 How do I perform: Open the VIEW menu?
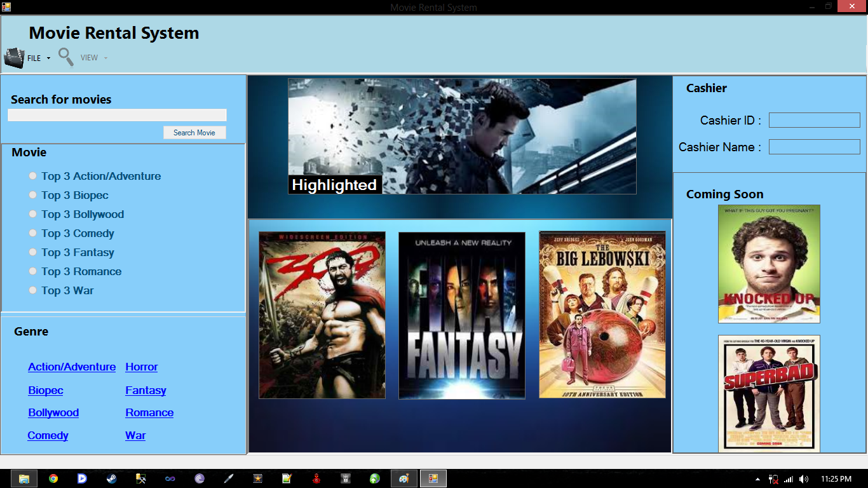pyautogui.click(x=89, y=58)
